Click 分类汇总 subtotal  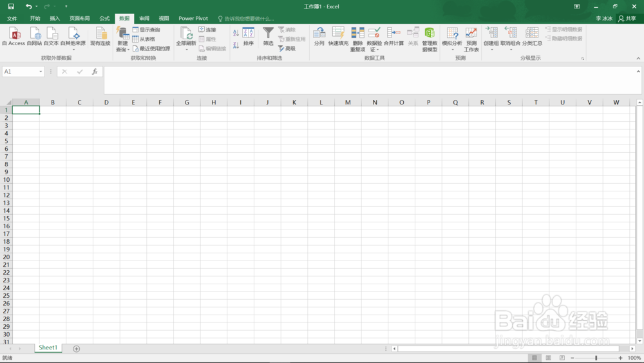pos(533,37)
